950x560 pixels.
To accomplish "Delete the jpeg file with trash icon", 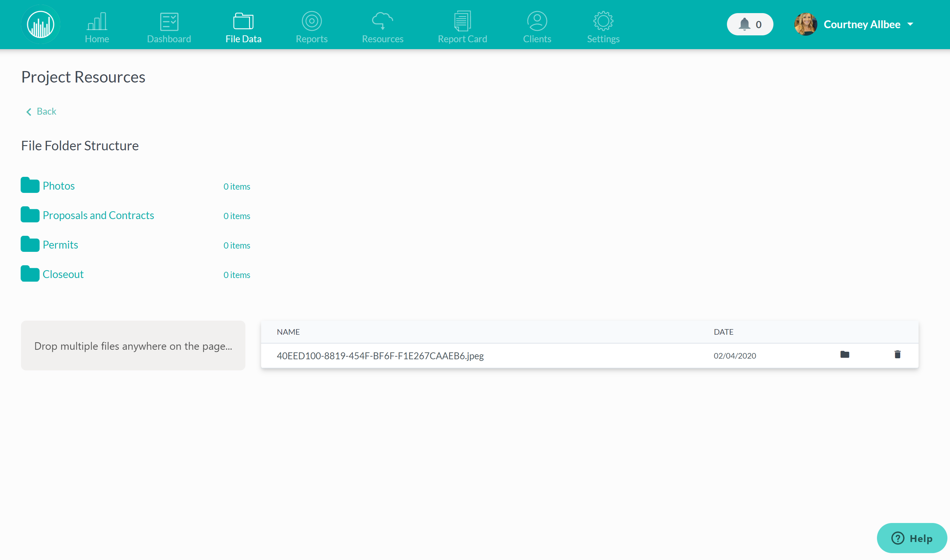I will click(898, 354).
